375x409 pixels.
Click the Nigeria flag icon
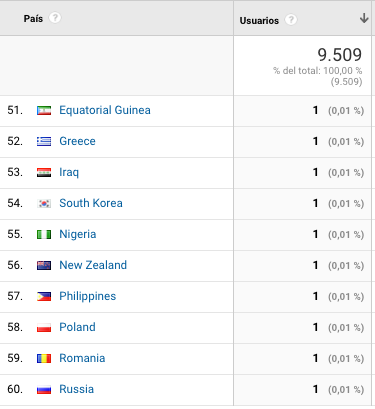point(44,234)
